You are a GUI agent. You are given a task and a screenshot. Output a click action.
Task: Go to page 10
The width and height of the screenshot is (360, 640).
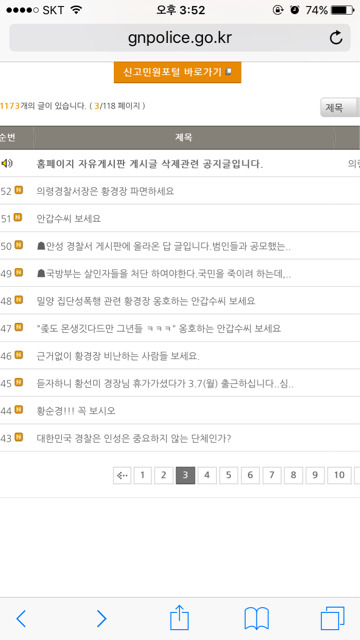pos(339,475)
